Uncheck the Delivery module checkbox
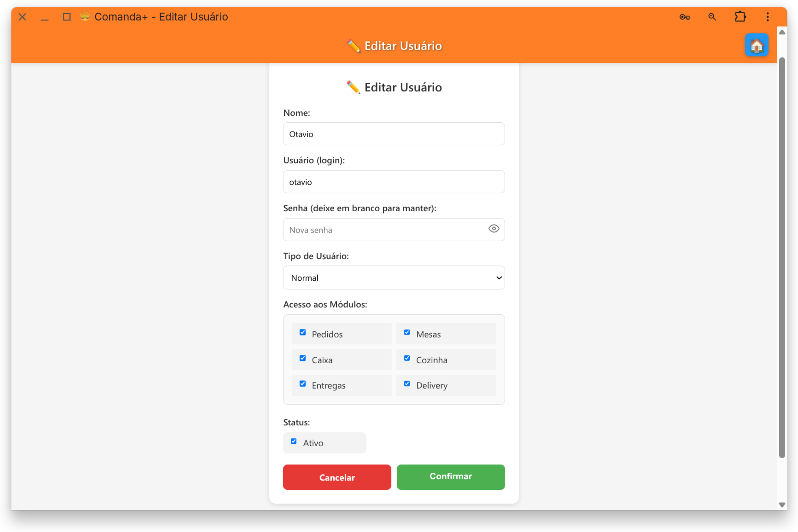The width and height of the screenshot is (798, 532). click(407, 384)
